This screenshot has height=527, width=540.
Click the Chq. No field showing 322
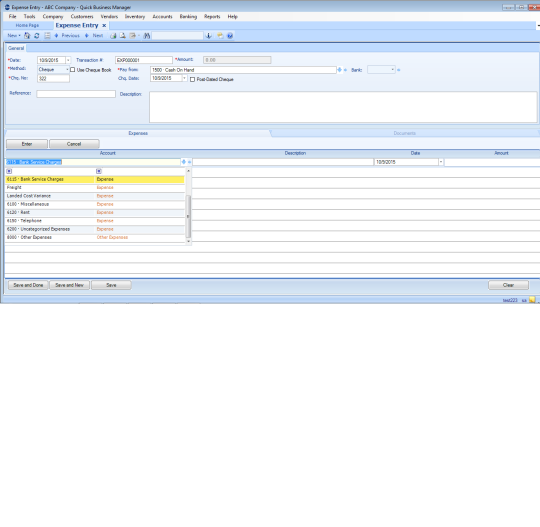click(53, 79)
